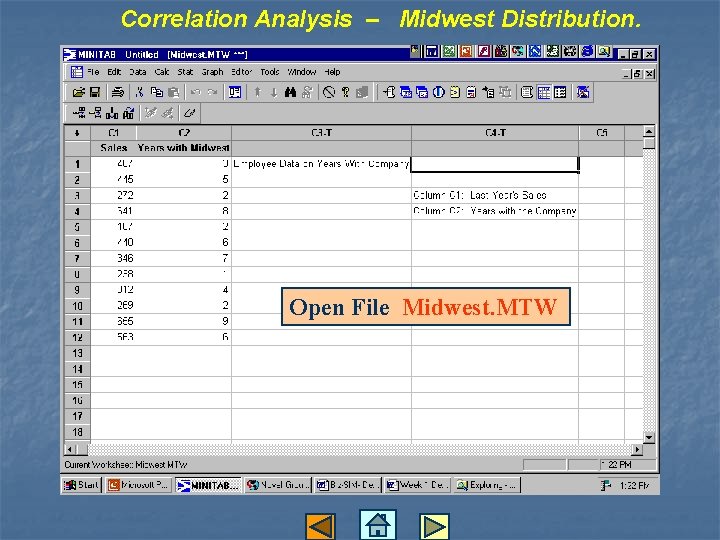Screen dimensions: 720x540
Task: Switch to the Exploring taskbar button
Action: click(487, 485)
